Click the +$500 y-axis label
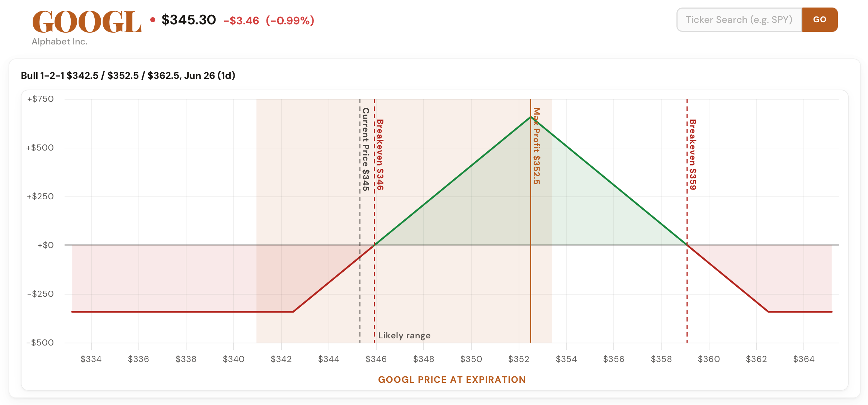The image size is (868, 405). 40,148
